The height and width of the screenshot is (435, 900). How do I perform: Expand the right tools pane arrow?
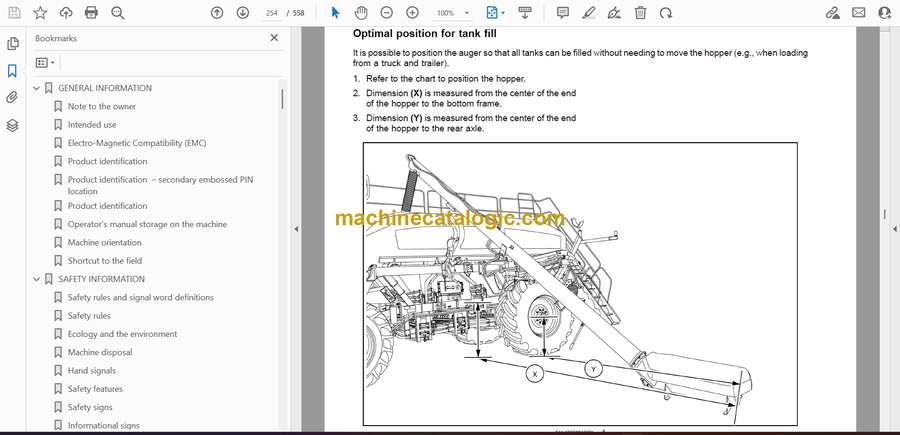895,229
